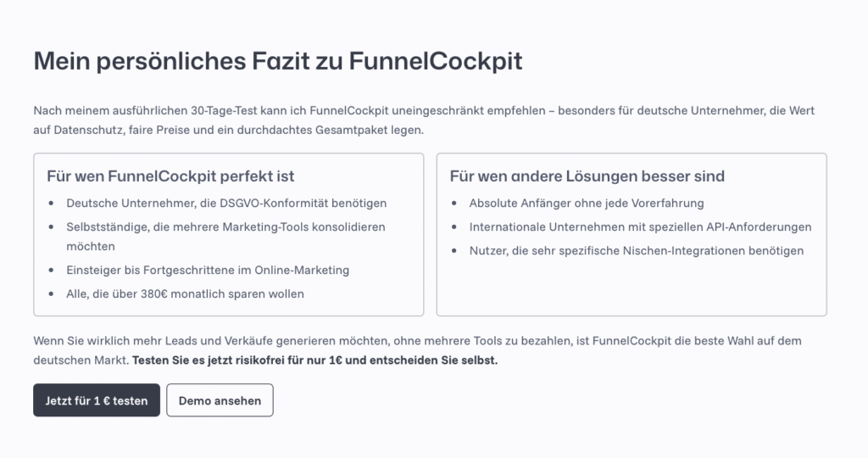Click the 'Mein persönliches Fazit zu FunnelCockpit' heading
This screenshot has height=458, width=868.
tap(277, 62)
